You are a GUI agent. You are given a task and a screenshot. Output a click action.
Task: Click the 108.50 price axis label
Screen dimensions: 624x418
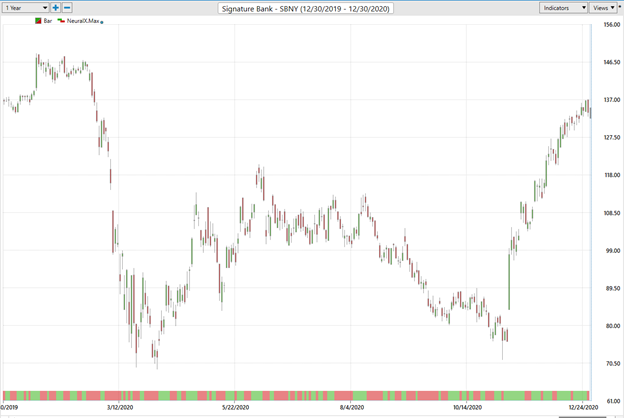(x=612, y=213)
